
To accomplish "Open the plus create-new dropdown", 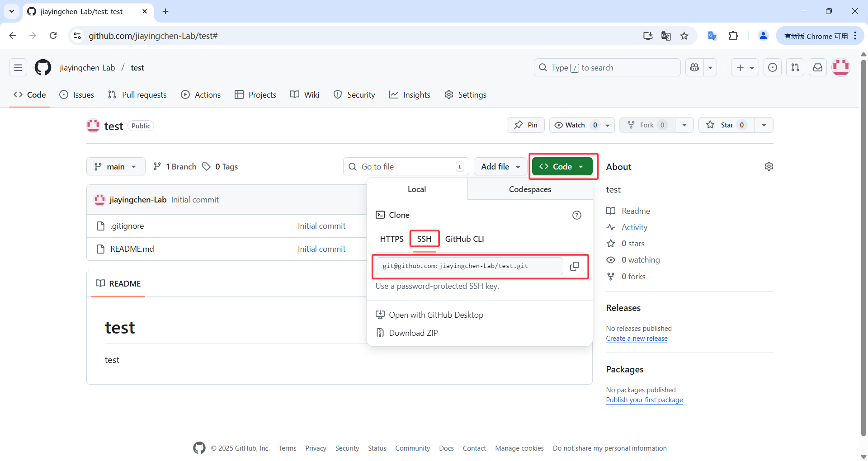I will 745,68.
